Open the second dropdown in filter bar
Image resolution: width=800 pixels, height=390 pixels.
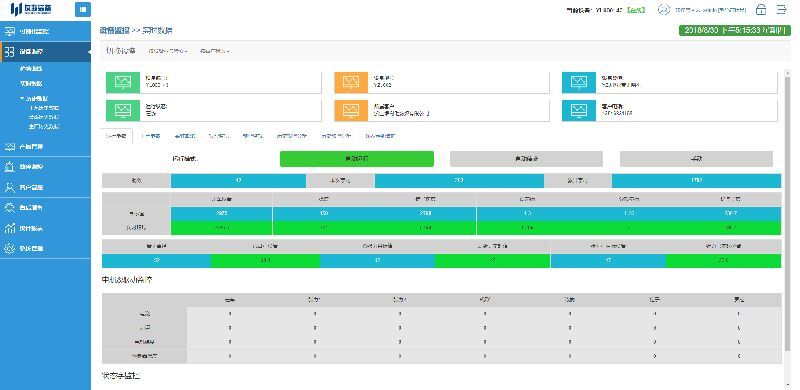215,51
